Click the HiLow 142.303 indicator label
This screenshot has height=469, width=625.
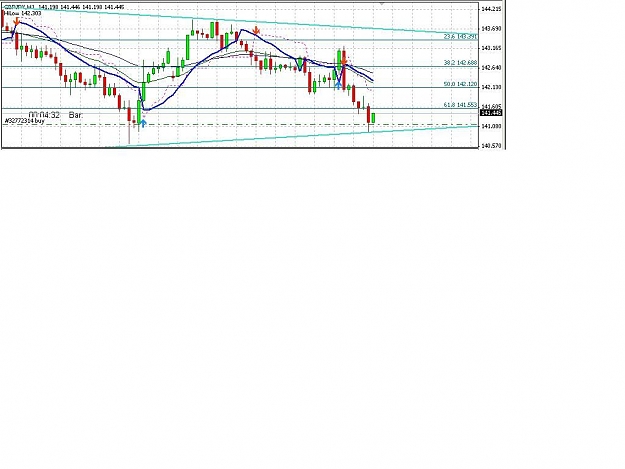coord(22,13)
